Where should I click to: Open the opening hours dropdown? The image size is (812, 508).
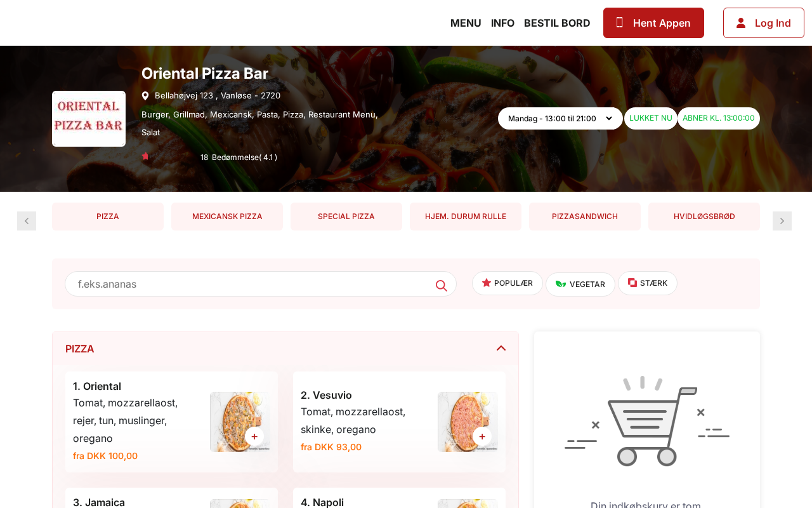pos(560,119)
